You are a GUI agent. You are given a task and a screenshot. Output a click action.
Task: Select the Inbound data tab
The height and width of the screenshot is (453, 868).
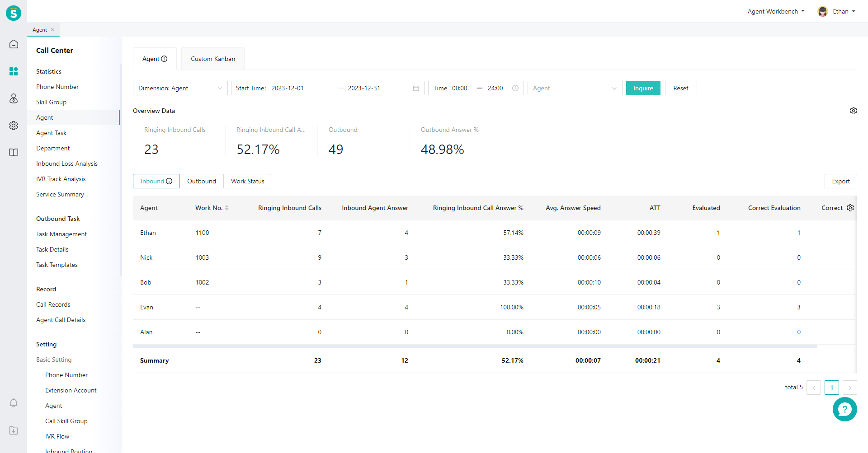tap(156, 181)
